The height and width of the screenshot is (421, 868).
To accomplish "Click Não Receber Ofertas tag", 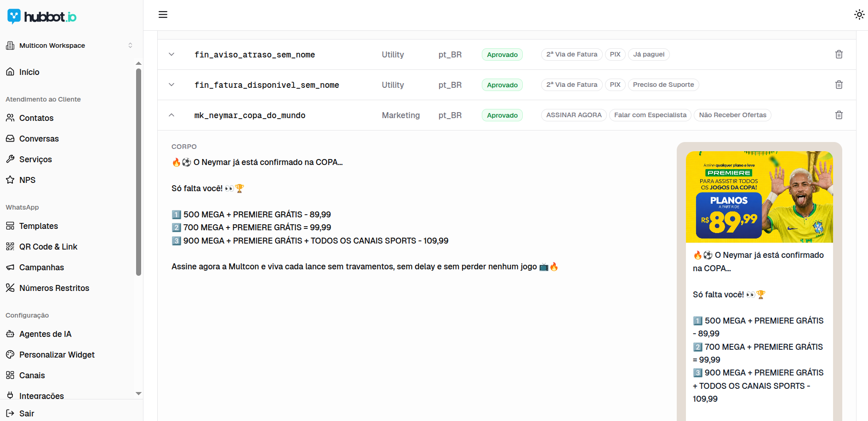I will pyautogui.click(x=733, y=115).
